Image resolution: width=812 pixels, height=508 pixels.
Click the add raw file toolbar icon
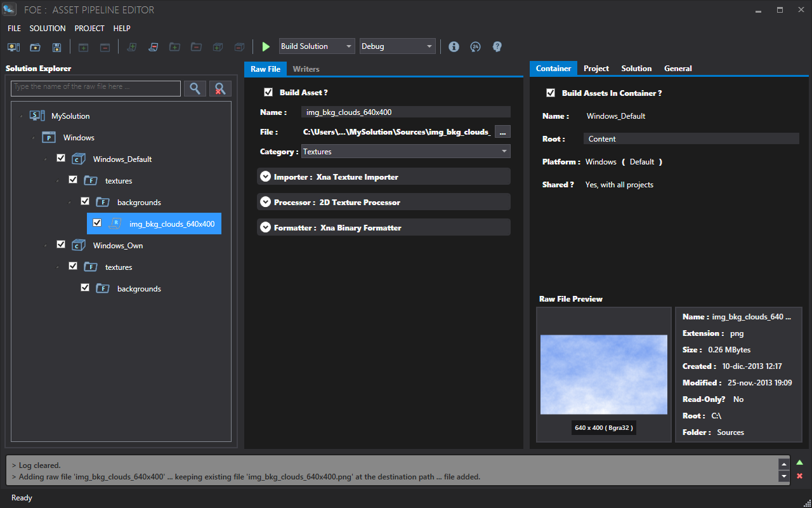pos(132,46)
